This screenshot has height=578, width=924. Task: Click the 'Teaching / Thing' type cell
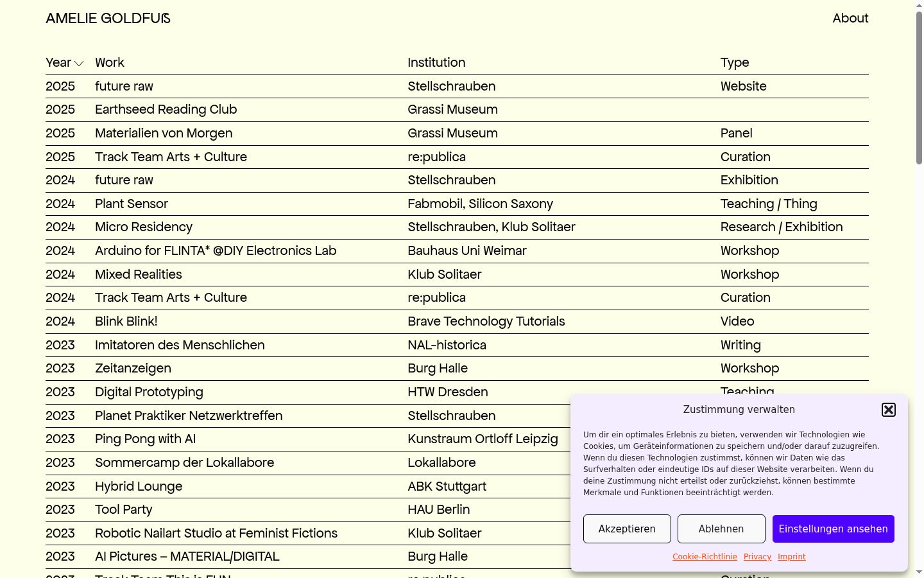point(769,204)
